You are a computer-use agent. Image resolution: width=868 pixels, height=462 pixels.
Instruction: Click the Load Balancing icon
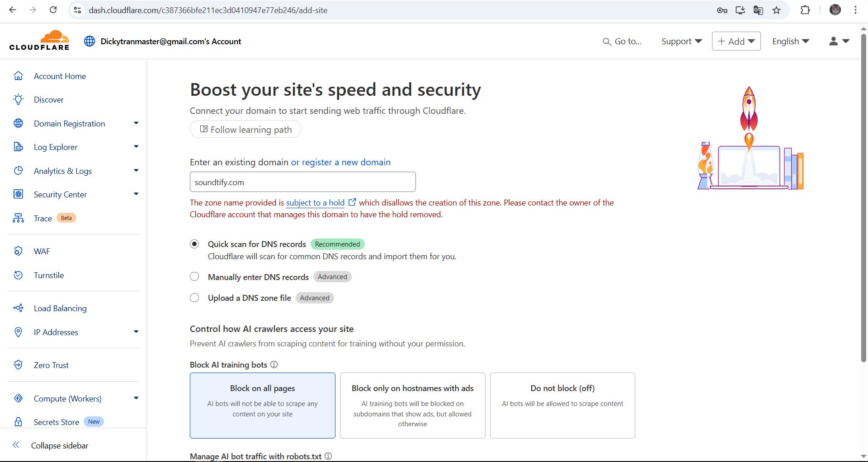[x=18, y=308]
